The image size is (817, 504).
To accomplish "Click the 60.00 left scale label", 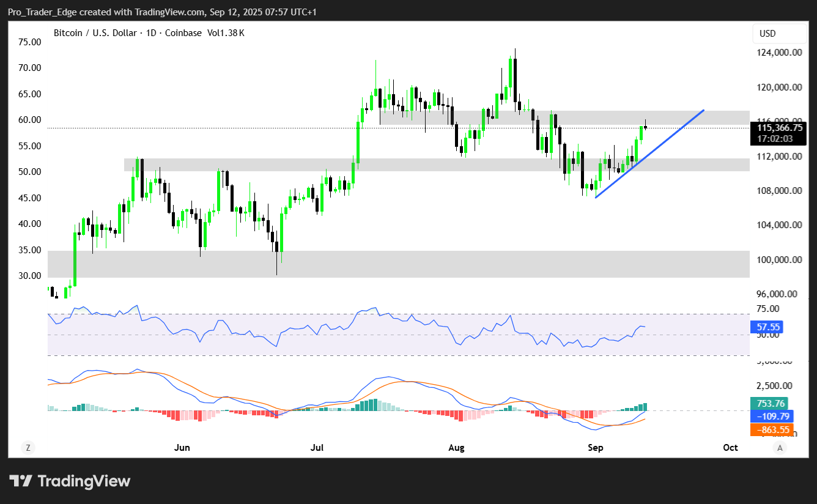I will (x=30, y=120).
